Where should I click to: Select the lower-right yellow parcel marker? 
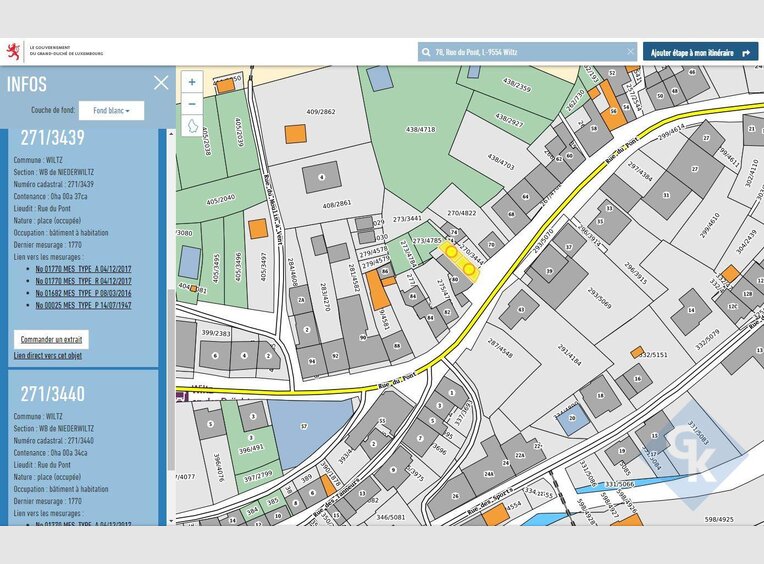(x=469, y=268)
